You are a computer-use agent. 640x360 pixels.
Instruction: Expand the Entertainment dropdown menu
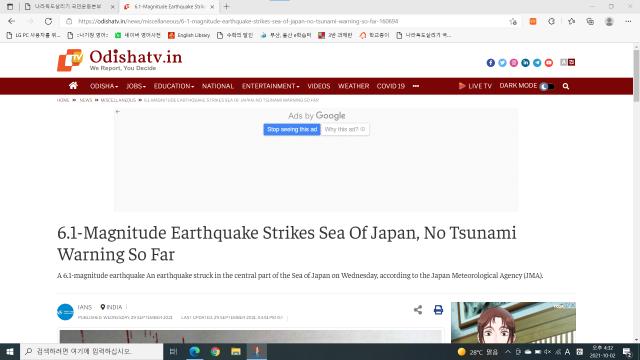(271, 86)
